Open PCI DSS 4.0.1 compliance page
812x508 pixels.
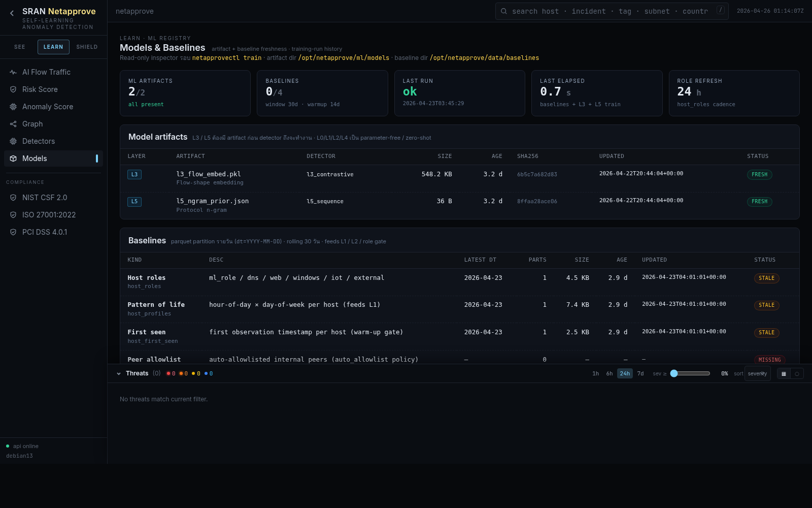point(45,232)
